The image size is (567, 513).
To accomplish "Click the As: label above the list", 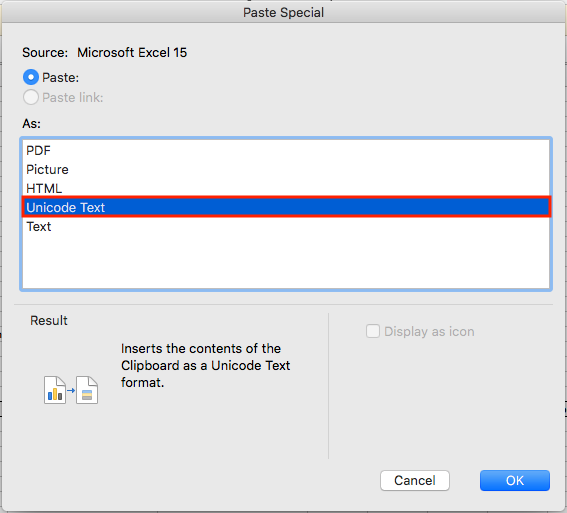I will [x=31, y=124].
